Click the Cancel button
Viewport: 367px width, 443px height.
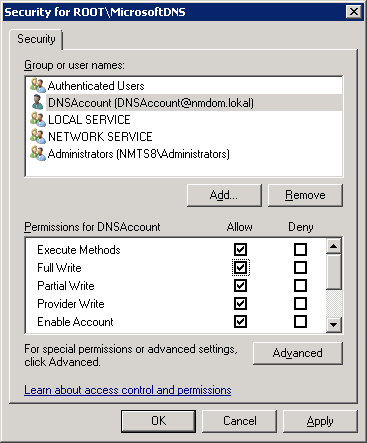[239, 421]
